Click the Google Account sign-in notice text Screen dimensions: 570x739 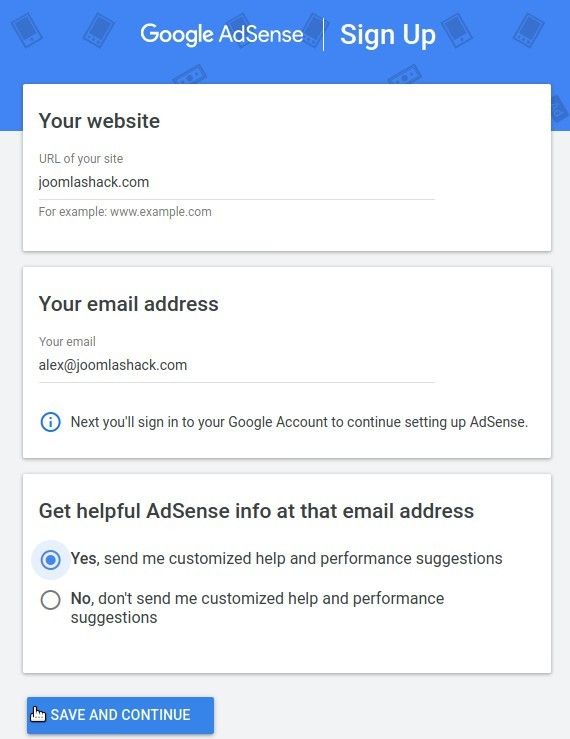(x=299, y=422)
